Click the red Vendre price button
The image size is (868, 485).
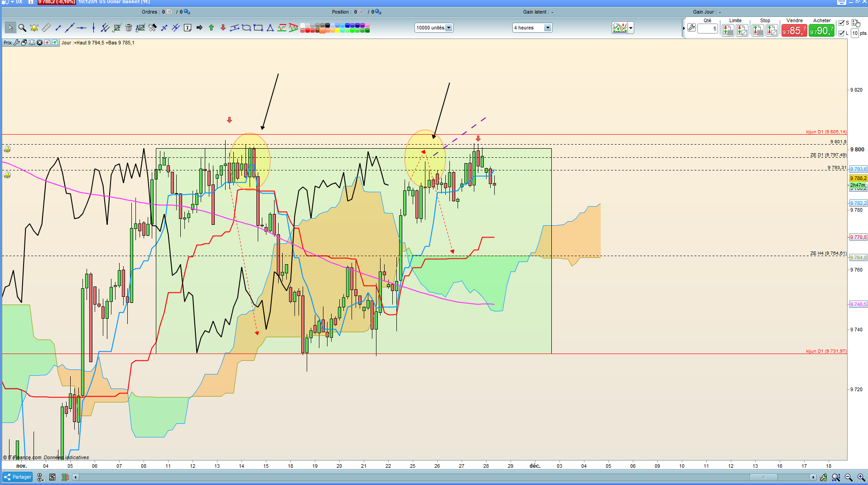click(x=794, y=30)
